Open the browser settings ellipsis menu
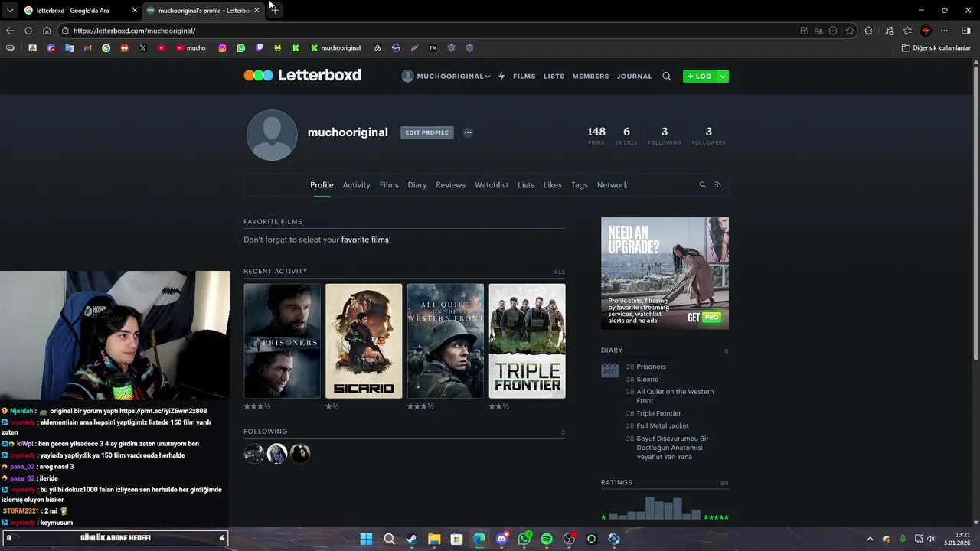Viewport: 980px width, 551px height. [x=944, y=31]
